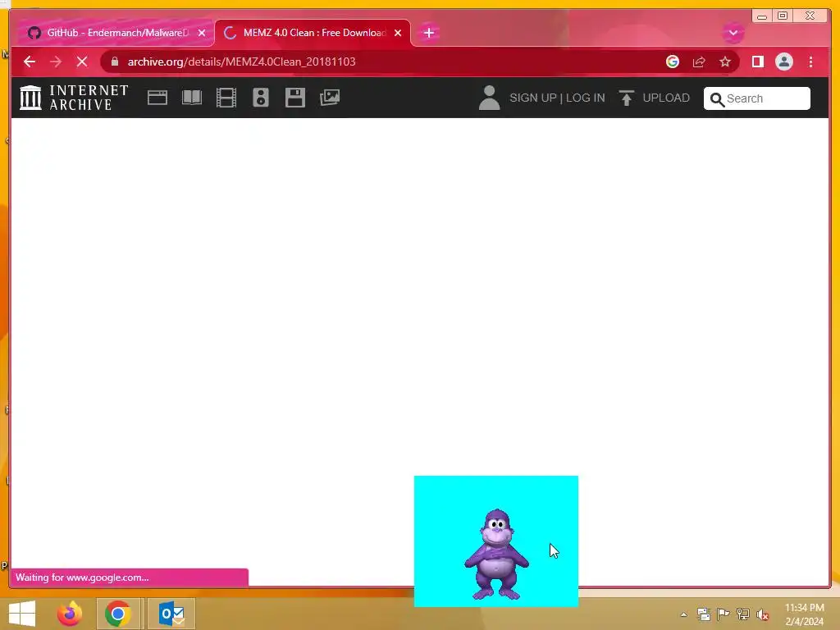Click the INTERNET ARCHIVE wordmark text
Image resolution: width=840 pixels, height=630 pixels.
tap(89, 98)
